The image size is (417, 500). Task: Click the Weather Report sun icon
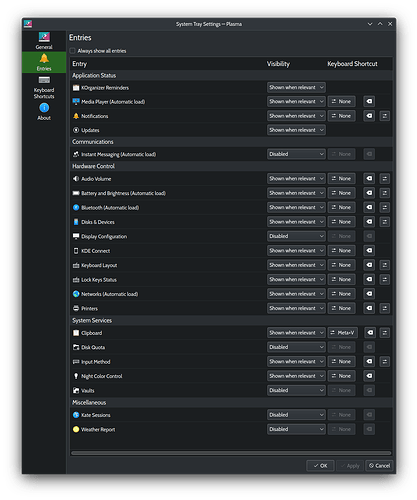[76, 429]
